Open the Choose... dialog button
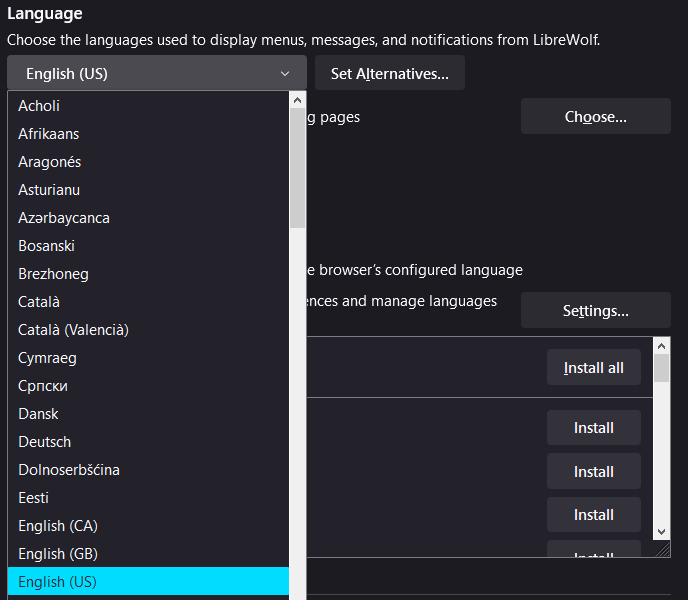 595,117
